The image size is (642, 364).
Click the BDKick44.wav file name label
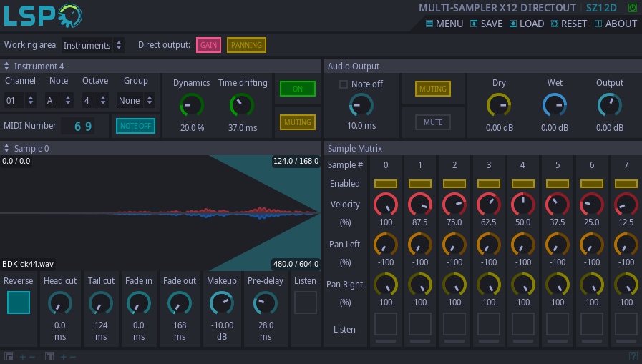tap(28, 264)
